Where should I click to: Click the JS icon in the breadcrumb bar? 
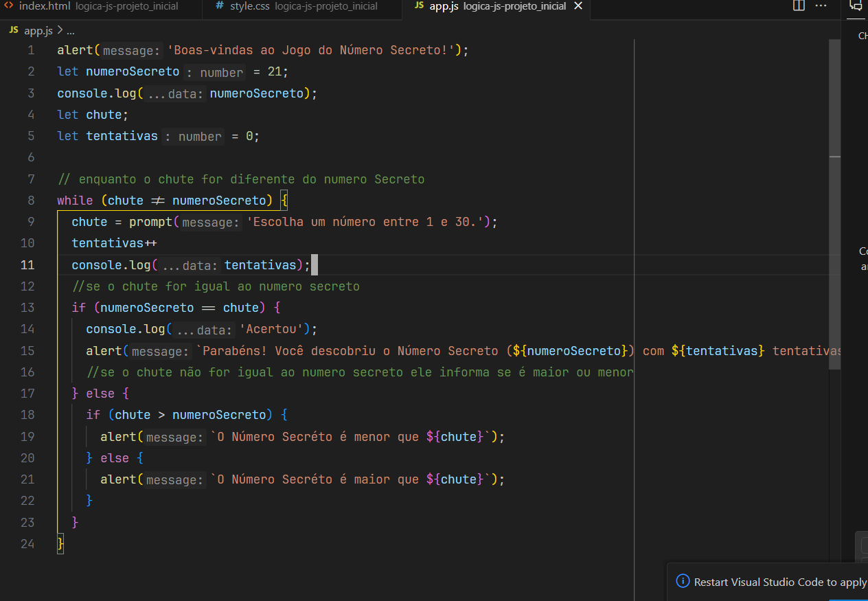coord(14,30)
